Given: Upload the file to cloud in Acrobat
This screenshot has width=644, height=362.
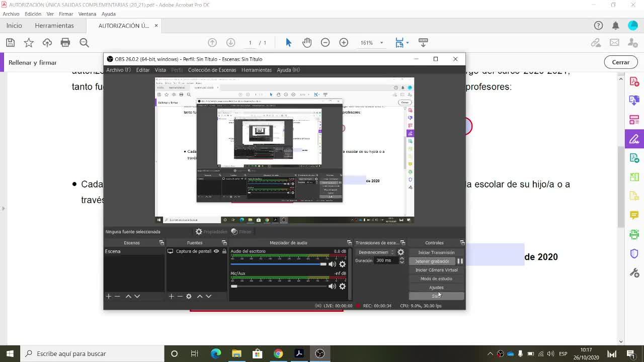Looking at the screenshot, I should coord(47,43).
